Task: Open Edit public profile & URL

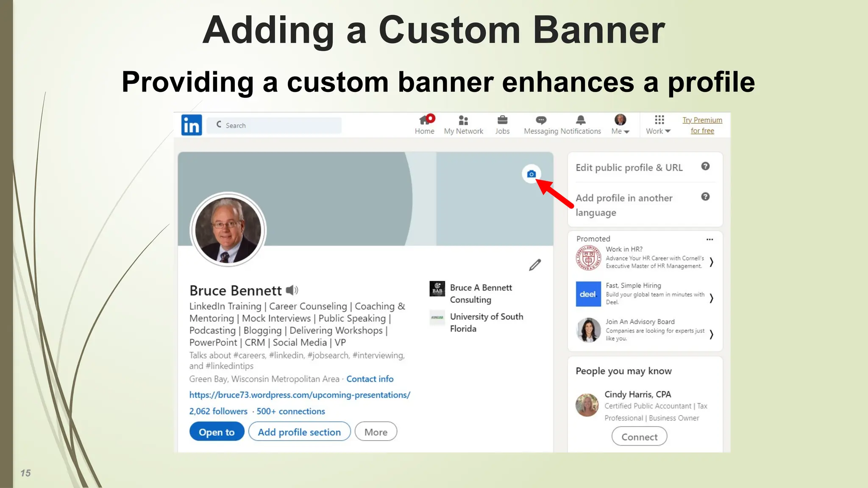Action: 629,167
